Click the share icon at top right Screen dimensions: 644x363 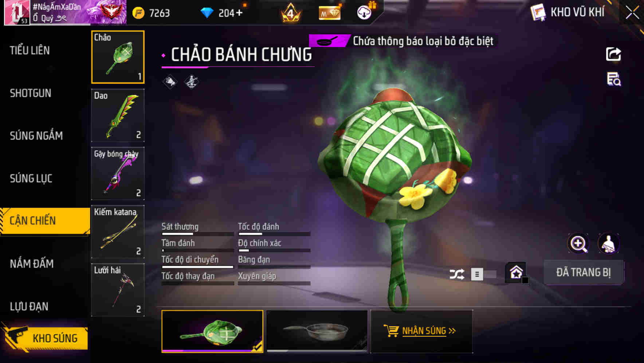(x=613, y=54)
